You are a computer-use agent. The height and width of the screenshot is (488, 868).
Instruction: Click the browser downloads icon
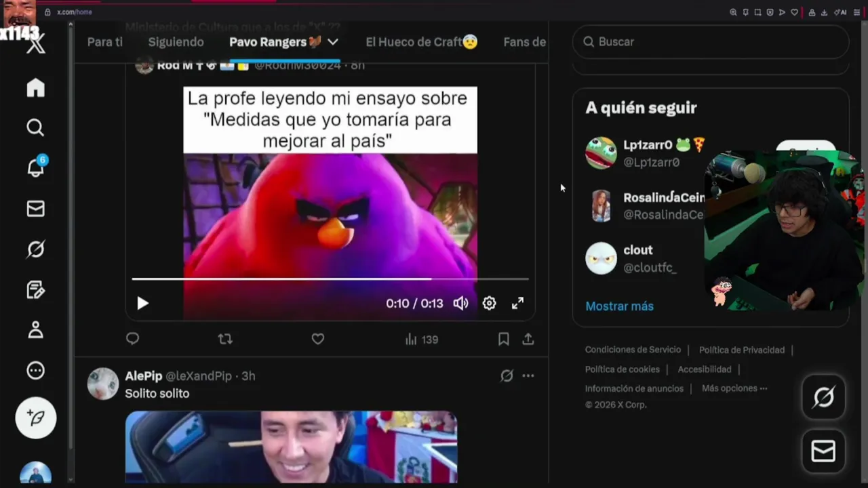[x=824, y=12]
